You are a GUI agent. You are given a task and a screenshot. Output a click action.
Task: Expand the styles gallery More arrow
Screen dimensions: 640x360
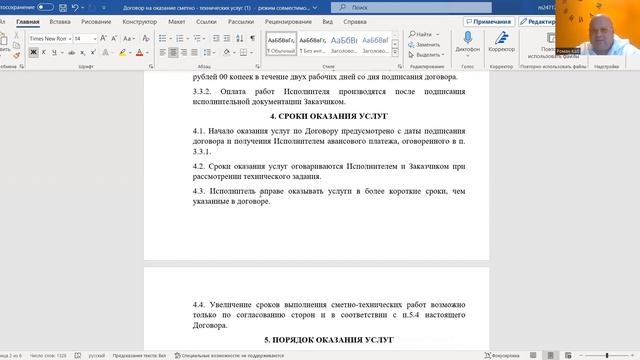coord(395,53)
